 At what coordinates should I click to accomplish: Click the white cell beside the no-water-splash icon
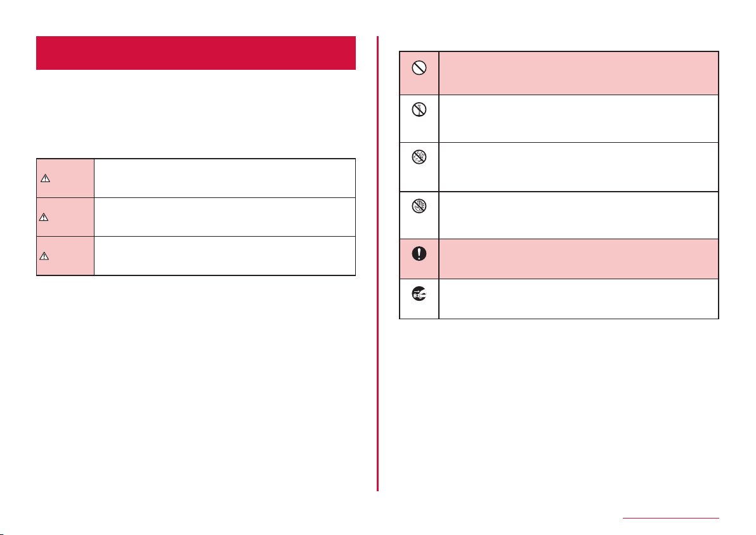[x=578, y=166]
